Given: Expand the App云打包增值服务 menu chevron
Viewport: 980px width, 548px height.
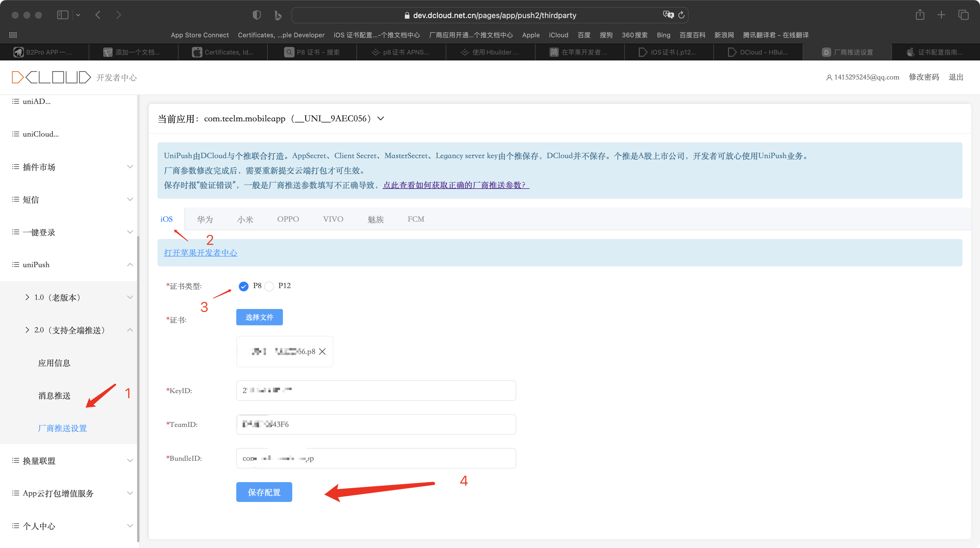Looking at the screenshot, I should click(x=130, y=493).
